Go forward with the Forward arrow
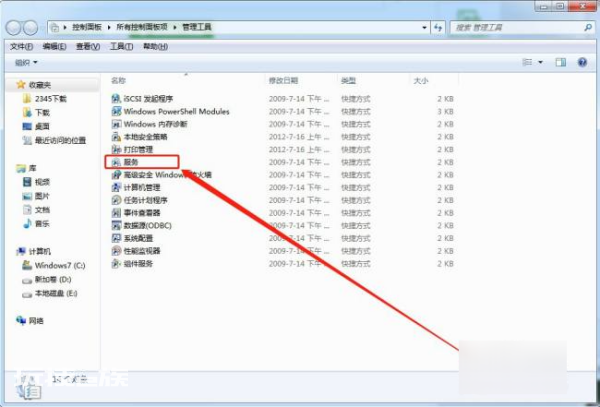The image size is (600, 407). click(x=30, y=28)
